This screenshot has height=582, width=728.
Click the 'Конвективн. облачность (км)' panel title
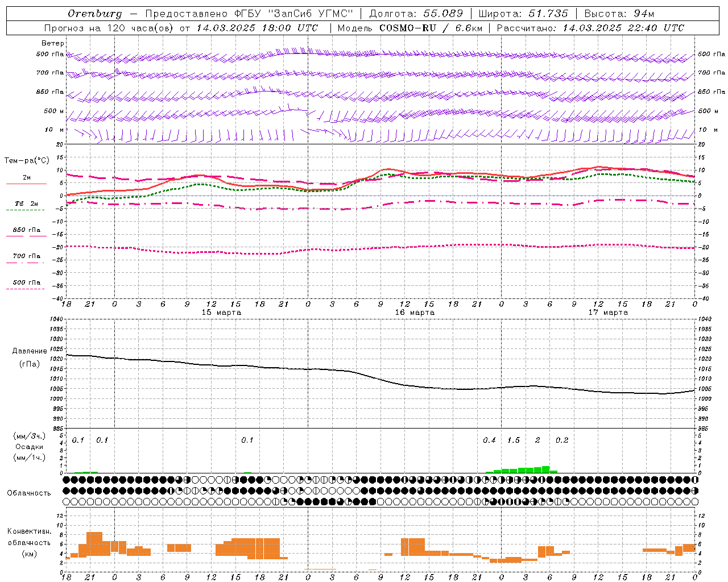[29, 542]
